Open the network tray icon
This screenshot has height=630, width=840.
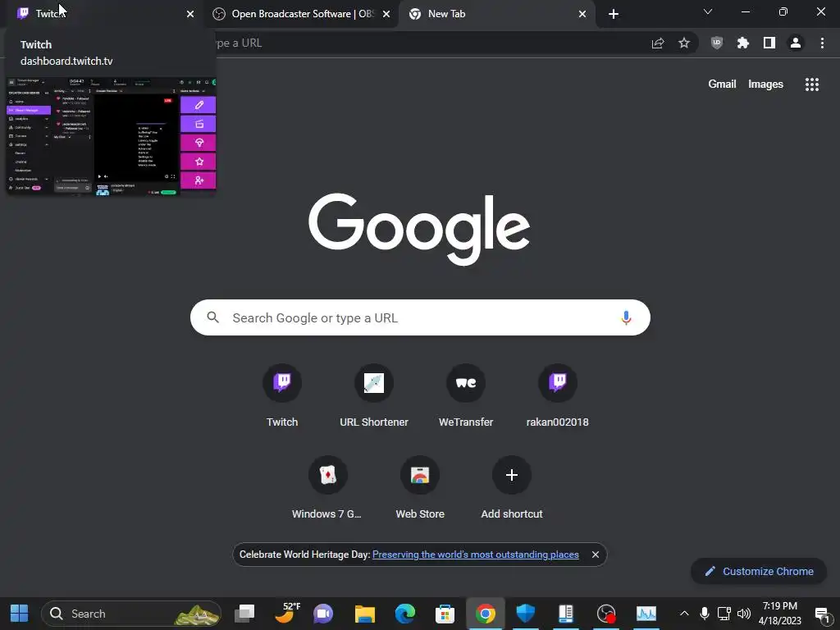tap(724, 614)
